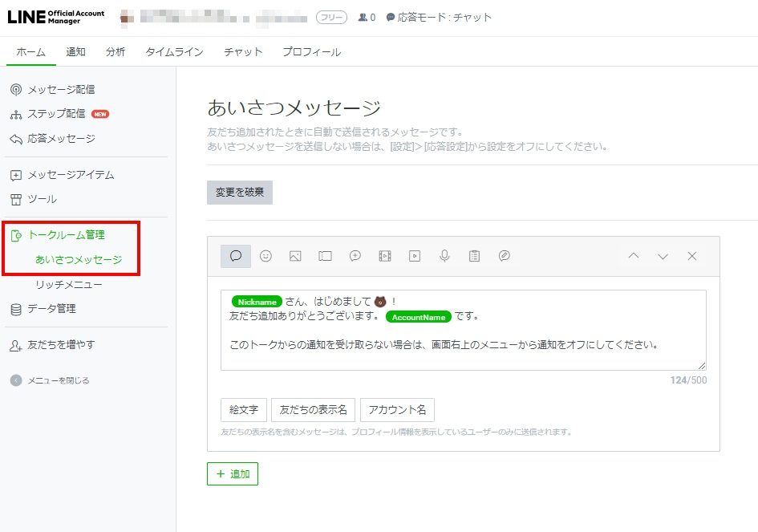
Task: Choose the video play icon
Action: pos(414,256)
